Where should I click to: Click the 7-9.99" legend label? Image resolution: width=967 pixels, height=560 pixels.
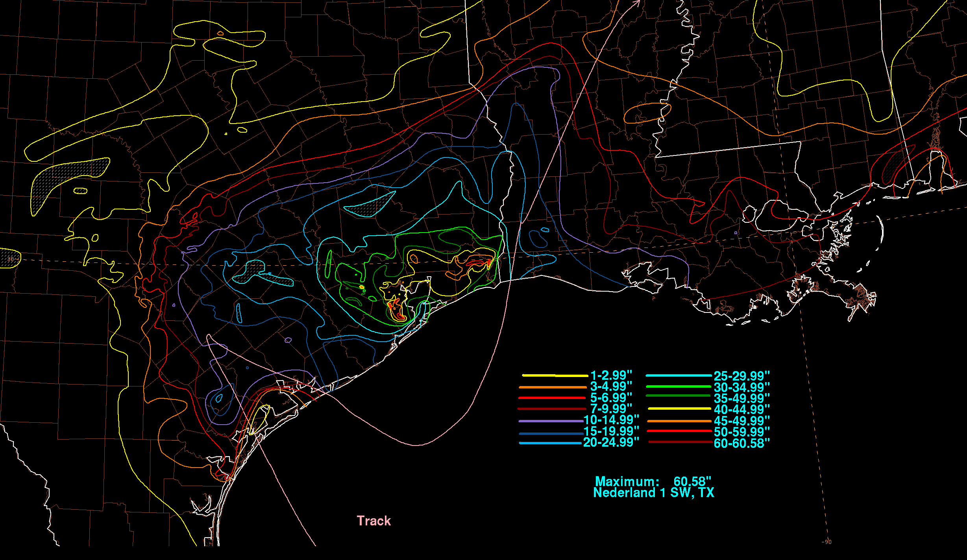(611, 408)
